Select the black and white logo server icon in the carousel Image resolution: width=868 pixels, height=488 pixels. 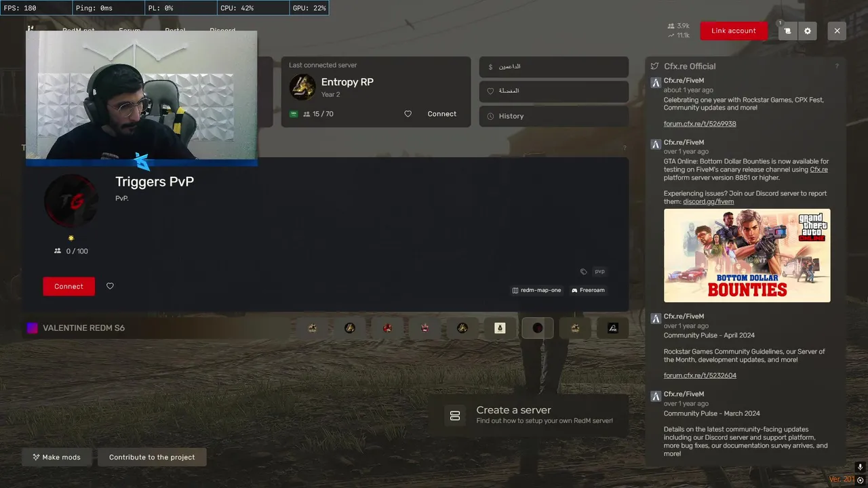click(612, 328)
